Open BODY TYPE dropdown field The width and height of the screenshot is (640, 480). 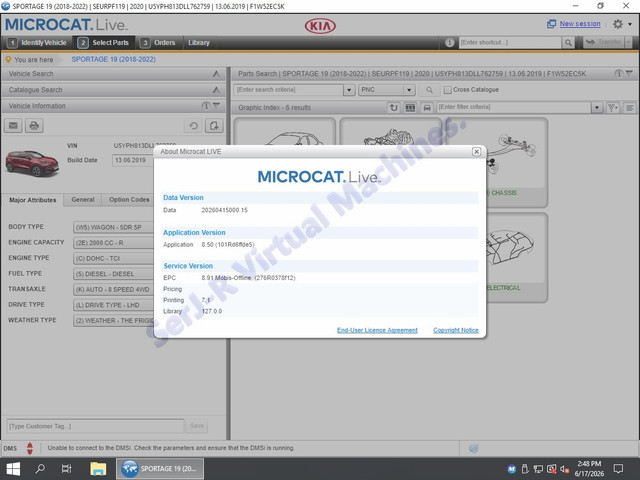pyautogui.click(x=113, y=227)
